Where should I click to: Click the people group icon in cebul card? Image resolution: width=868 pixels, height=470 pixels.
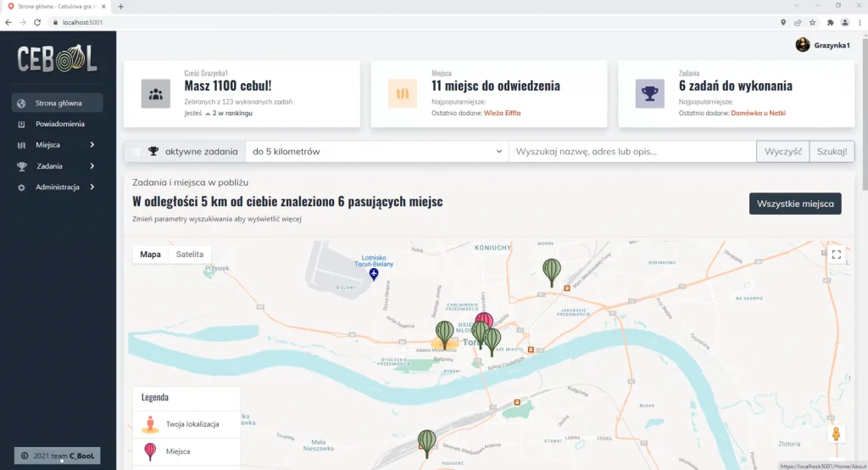click(156, 93)
